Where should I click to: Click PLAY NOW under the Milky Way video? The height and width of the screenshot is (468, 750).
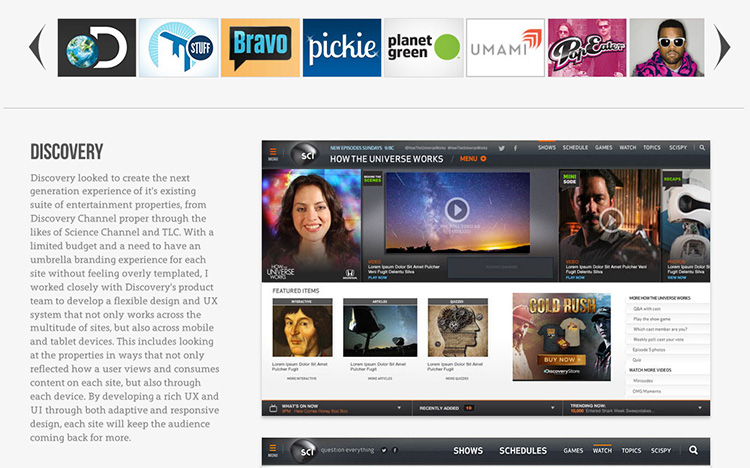pyautogui.click(x=378, y=278)
